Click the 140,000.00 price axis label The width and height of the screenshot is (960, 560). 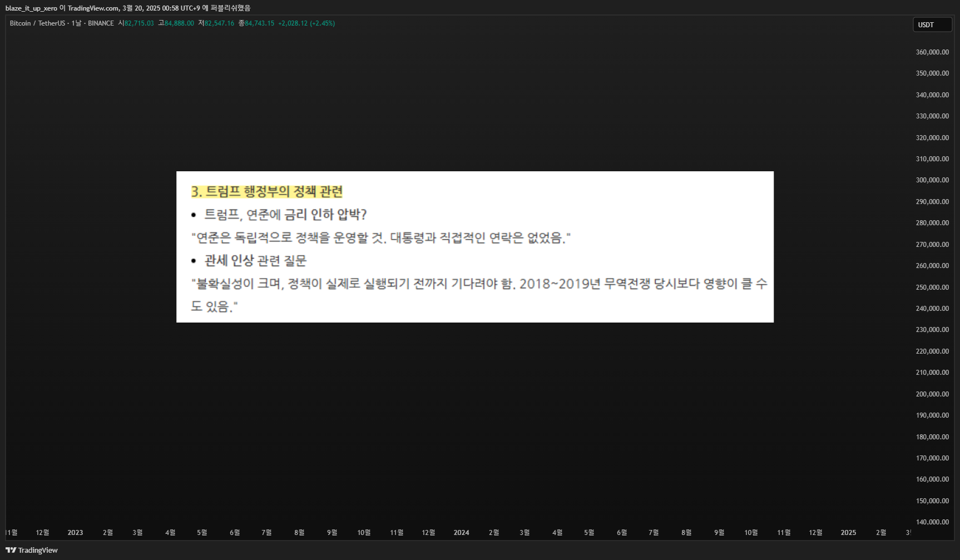[932, 522]
